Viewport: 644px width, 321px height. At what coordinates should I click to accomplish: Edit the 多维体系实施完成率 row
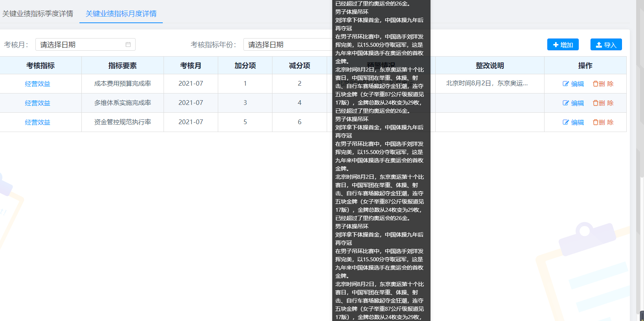pyautogui.click(x=573, y=103)
